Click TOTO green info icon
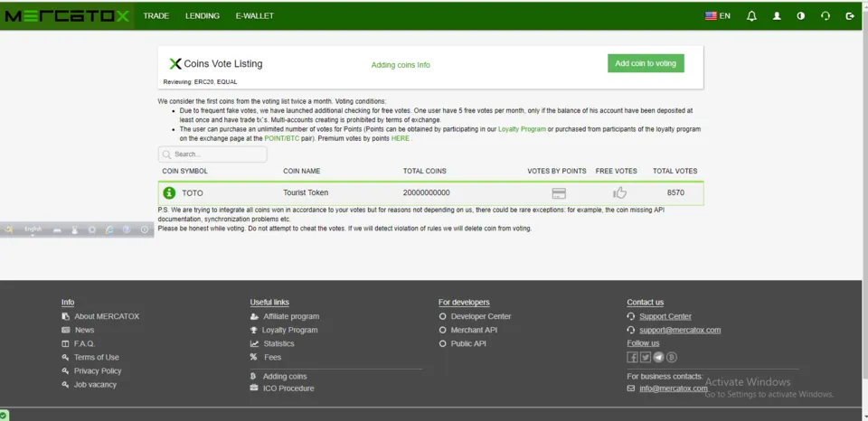The height and width of the screenshot is (421, 868). [169, 193]
